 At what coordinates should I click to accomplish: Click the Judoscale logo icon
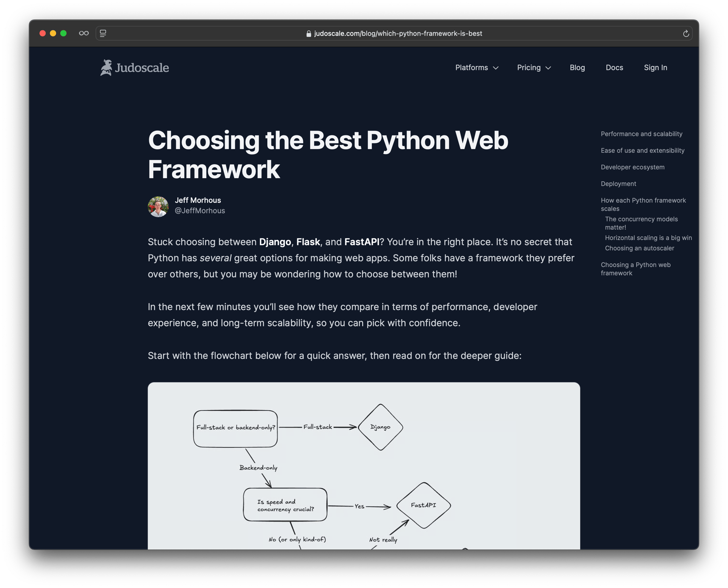click(107, 67)
